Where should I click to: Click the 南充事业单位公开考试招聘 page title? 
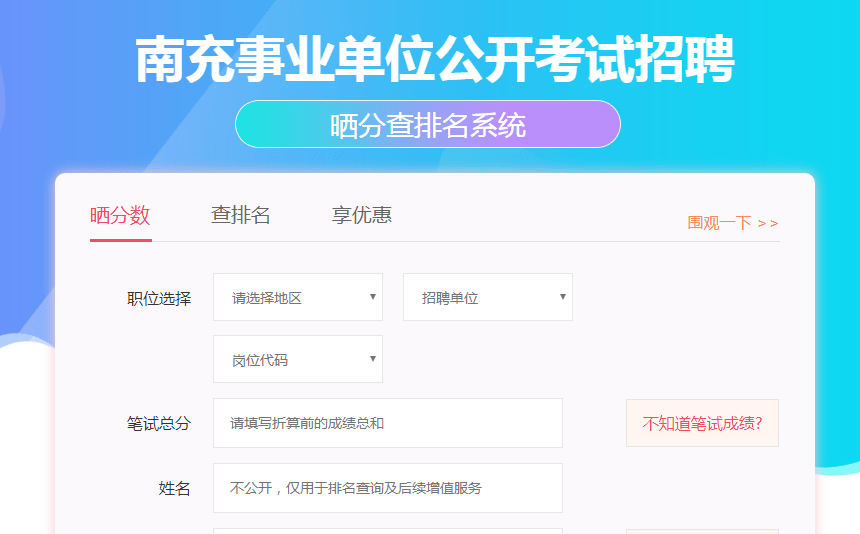pyautogui.click(x=434, y=60)
